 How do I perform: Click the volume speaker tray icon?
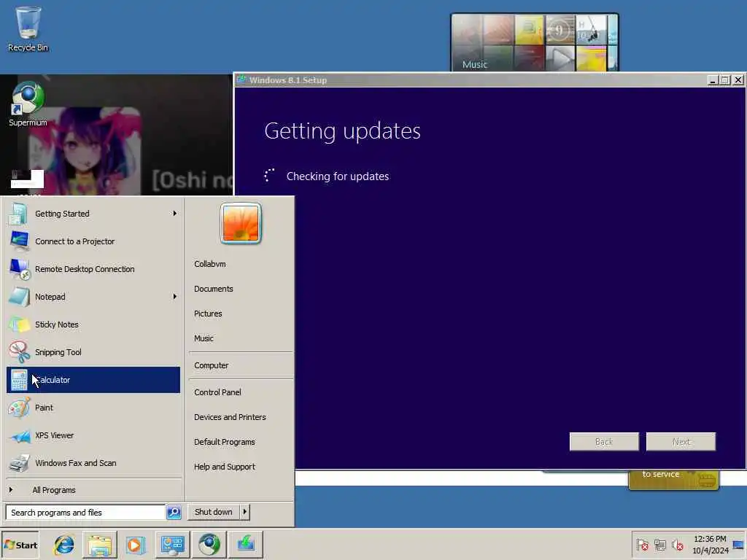click(677, 545)
